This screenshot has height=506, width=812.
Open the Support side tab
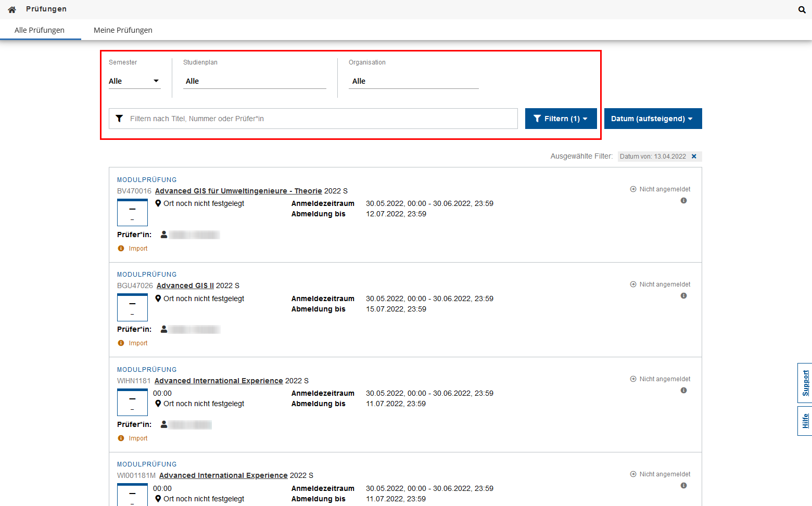[805, 383]
